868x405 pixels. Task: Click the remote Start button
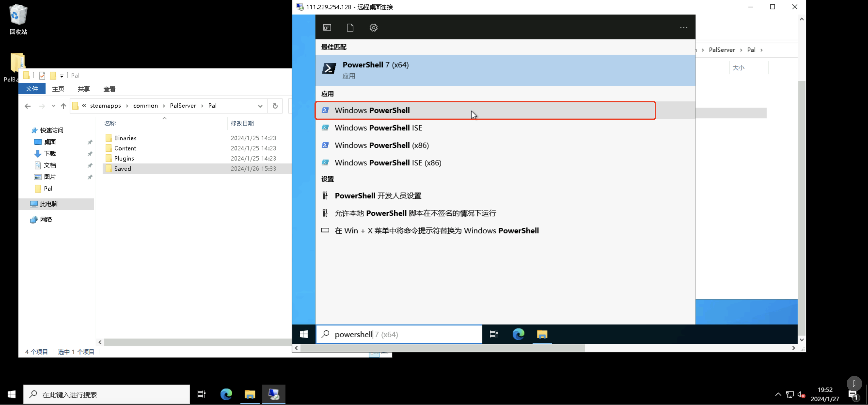point(304,334)
